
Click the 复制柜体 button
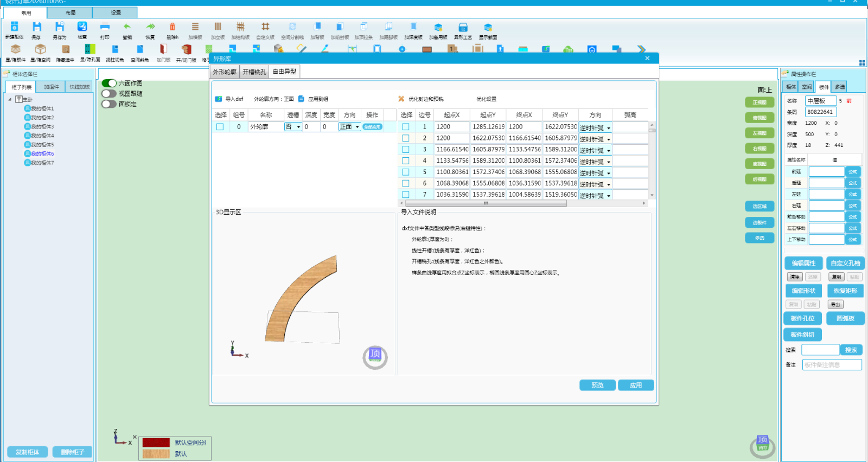coord(27,452)
